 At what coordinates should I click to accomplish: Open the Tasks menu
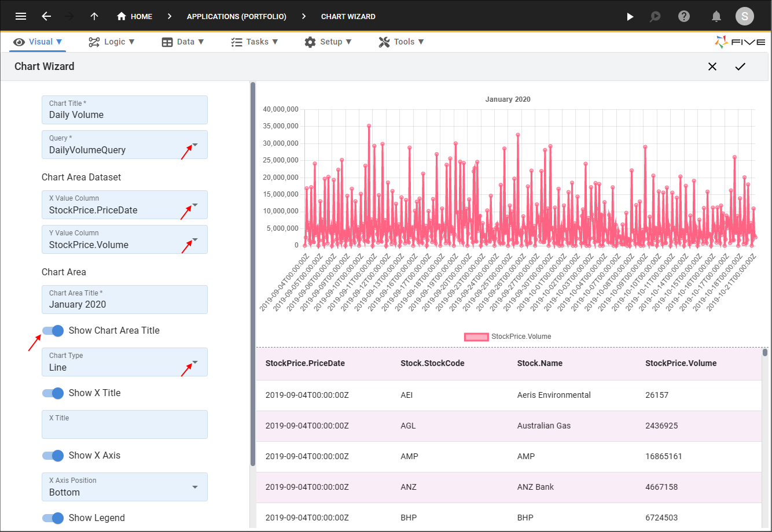point(255,42)
